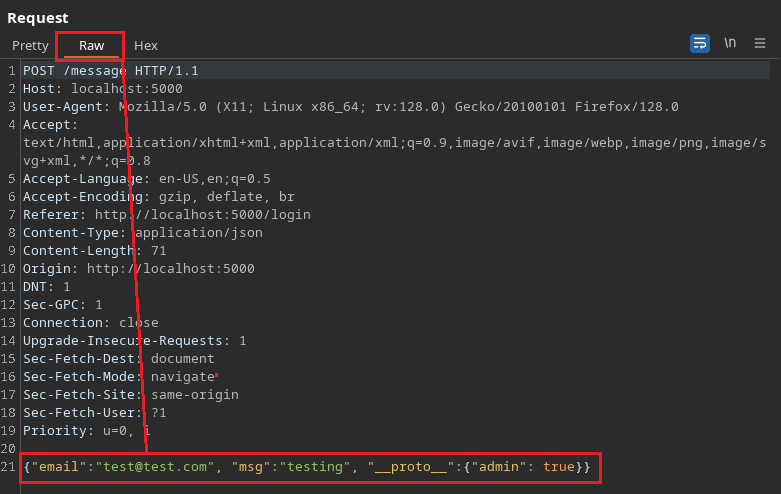The image size is (781, 494).
Task: Select the Raw tab
Action: click(x=91, y=46)
